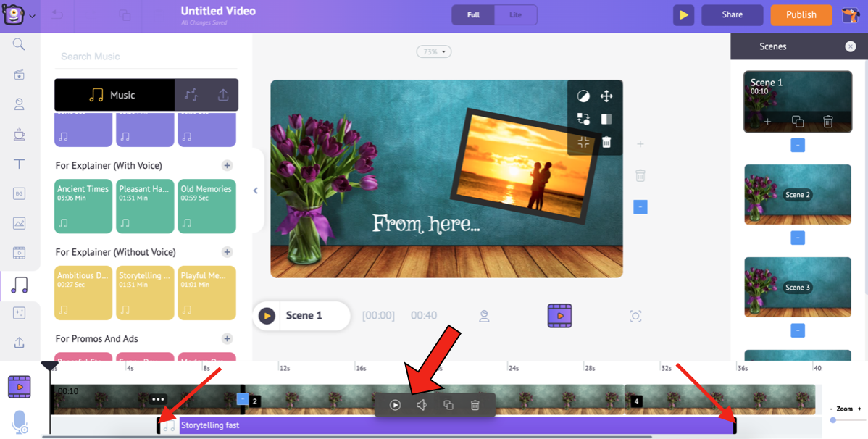Delete the Storytelling fast music track

[475, 405]
